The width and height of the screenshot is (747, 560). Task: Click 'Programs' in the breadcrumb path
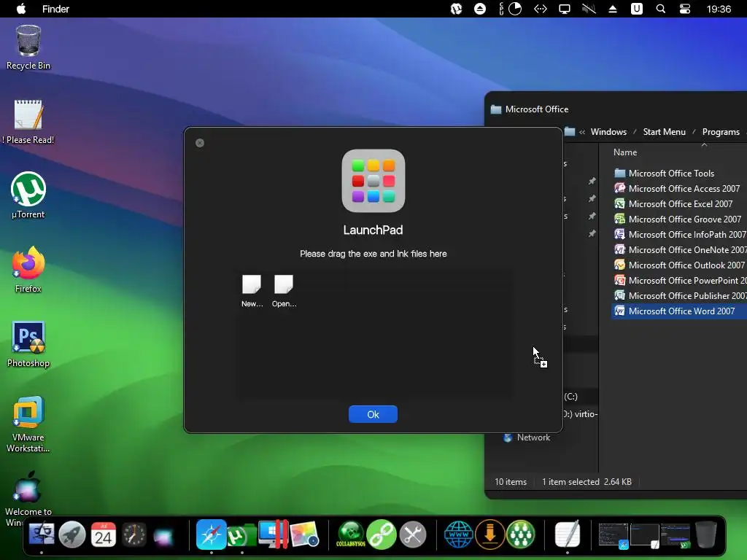pos(721,132)
